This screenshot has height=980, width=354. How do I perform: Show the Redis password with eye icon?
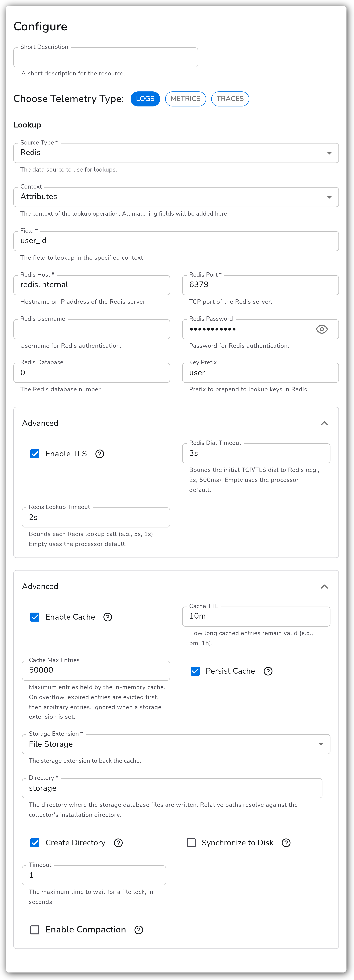tap(322, 329)
